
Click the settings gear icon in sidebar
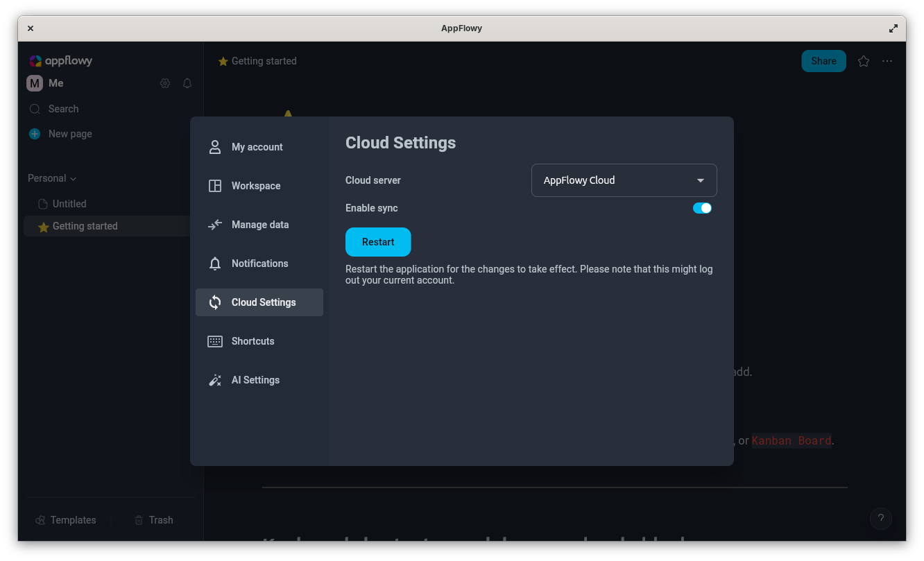pyautogui.click(x=165, y=83)
